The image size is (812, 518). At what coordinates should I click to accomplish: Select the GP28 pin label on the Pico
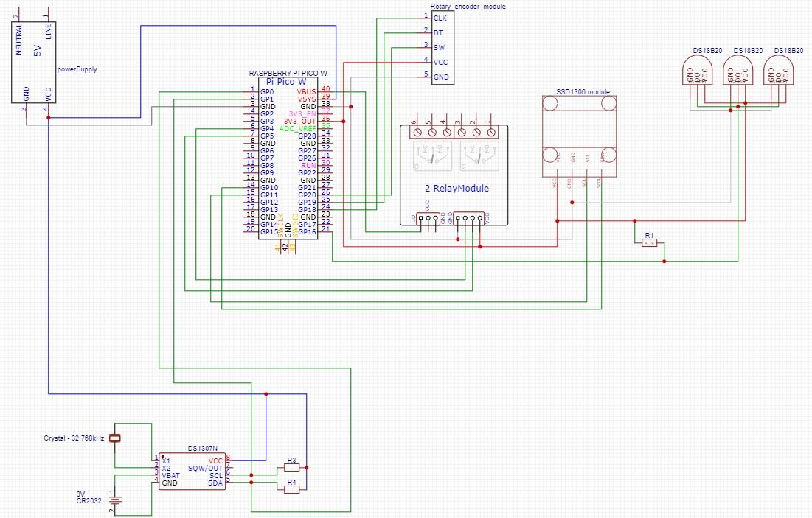[307, 136]
